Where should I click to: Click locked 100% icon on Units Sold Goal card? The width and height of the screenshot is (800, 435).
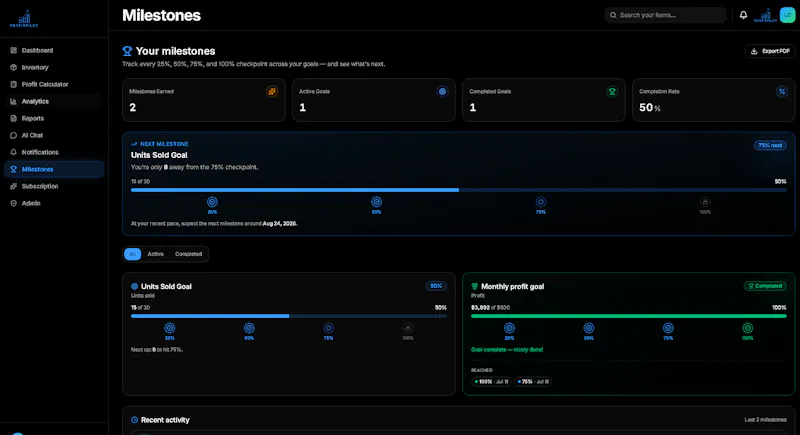coord(408,328)
